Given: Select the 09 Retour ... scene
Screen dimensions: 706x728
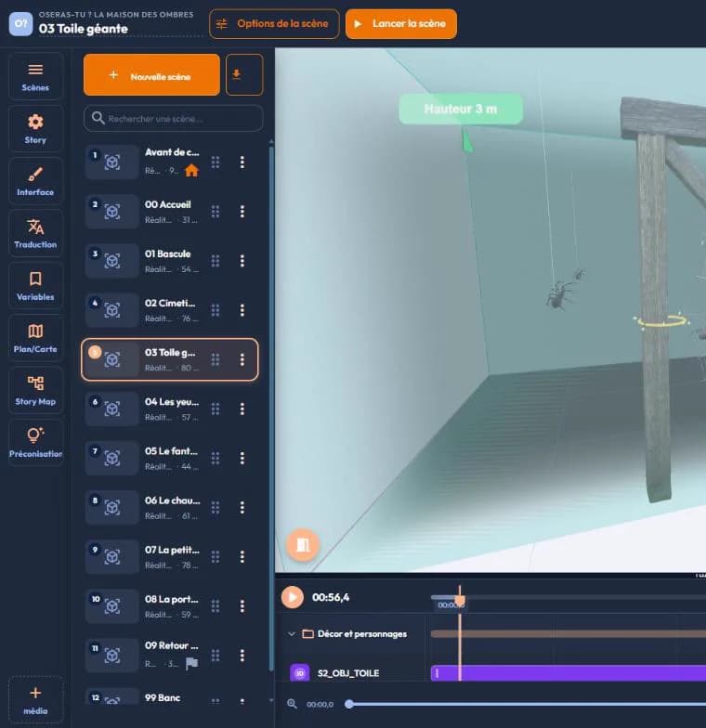Looking at the screenshot, I should 170,656.
